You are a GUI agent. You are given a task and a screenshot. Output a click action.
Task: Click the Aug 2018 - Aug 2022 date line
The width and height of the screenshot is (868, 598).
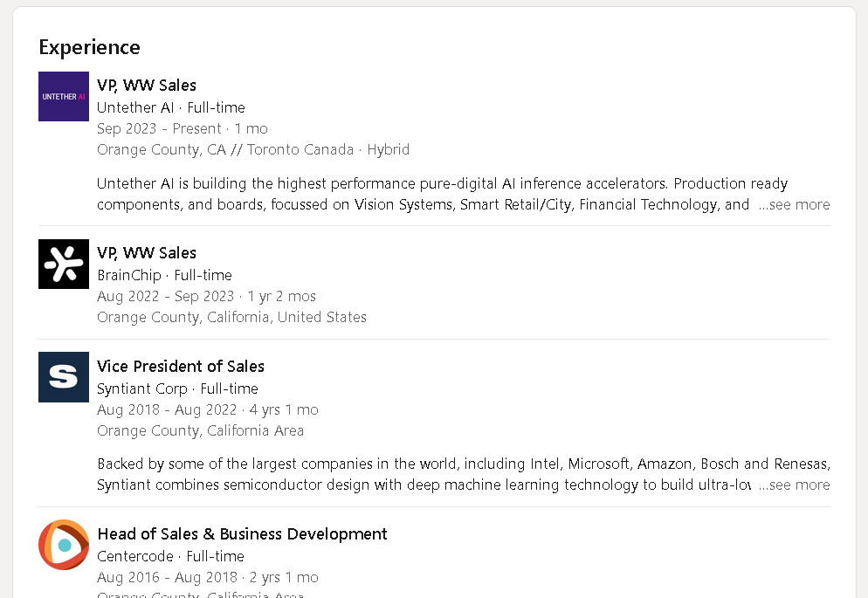207,409
